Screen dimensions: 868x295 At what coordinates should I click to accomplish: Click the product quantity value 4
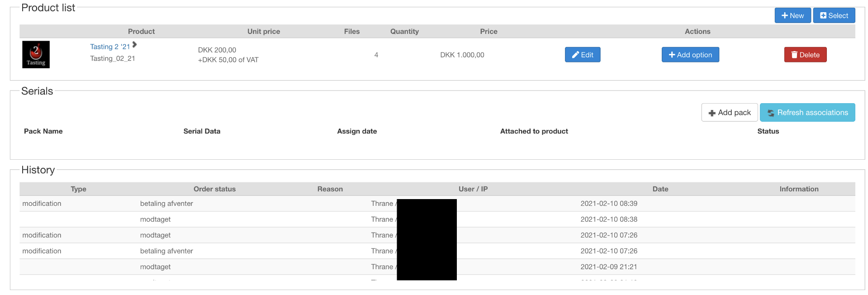click(x=376, y=55)
